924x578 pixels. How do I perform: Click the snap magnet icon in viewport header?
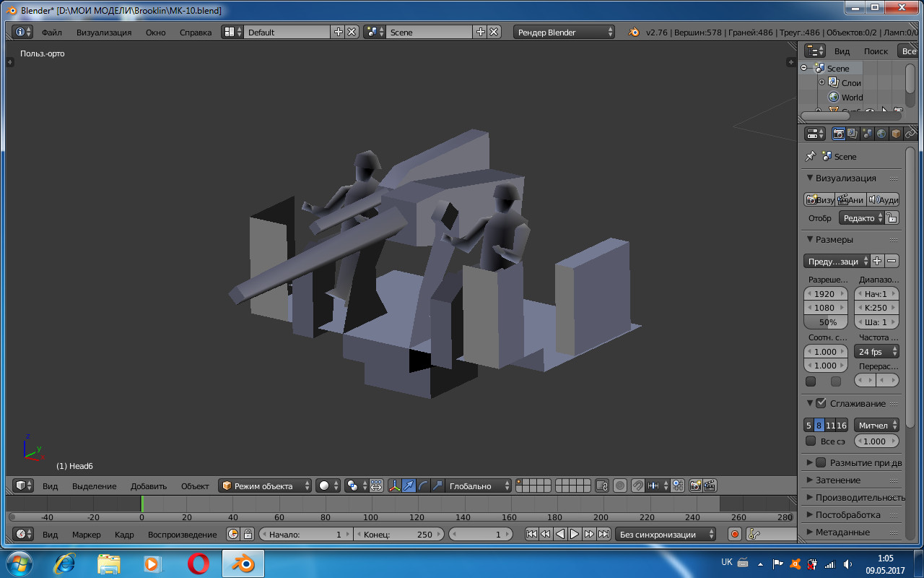coord(638,486)
